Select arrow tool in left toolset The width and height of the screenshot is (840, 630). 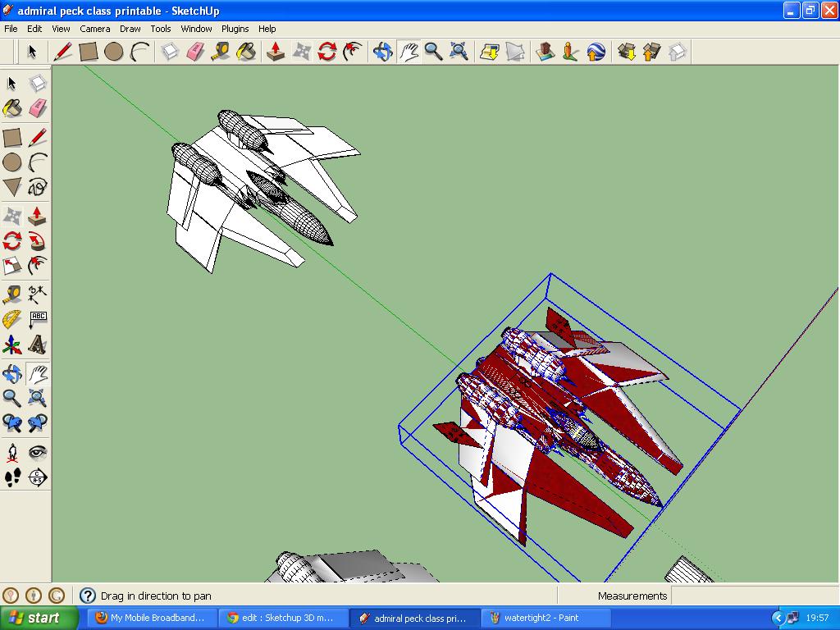(x=12, y=84)
